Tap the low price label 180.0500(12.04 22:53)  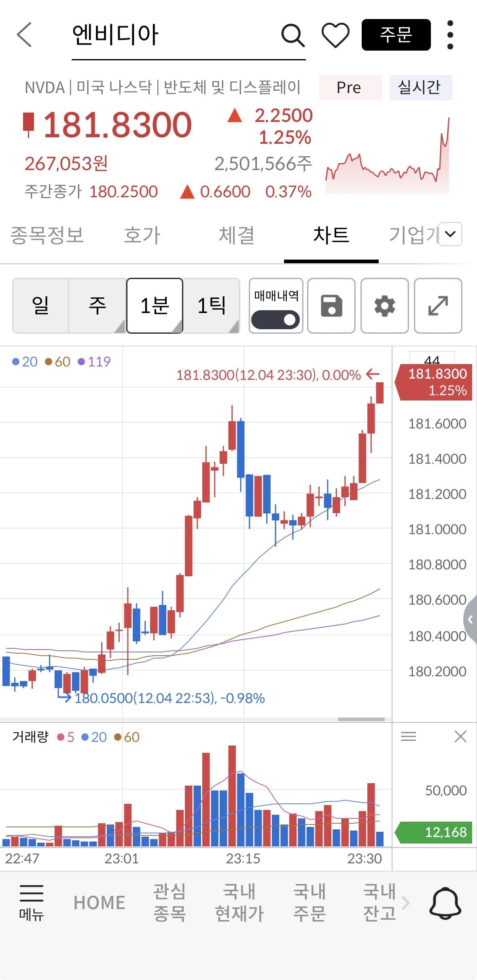coord(170,698)
